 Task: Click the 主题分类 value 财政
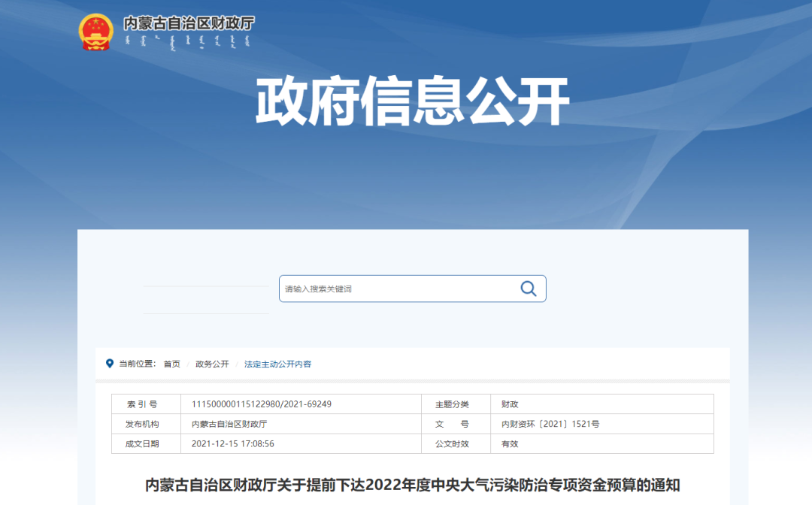click(x=510, y=404)
